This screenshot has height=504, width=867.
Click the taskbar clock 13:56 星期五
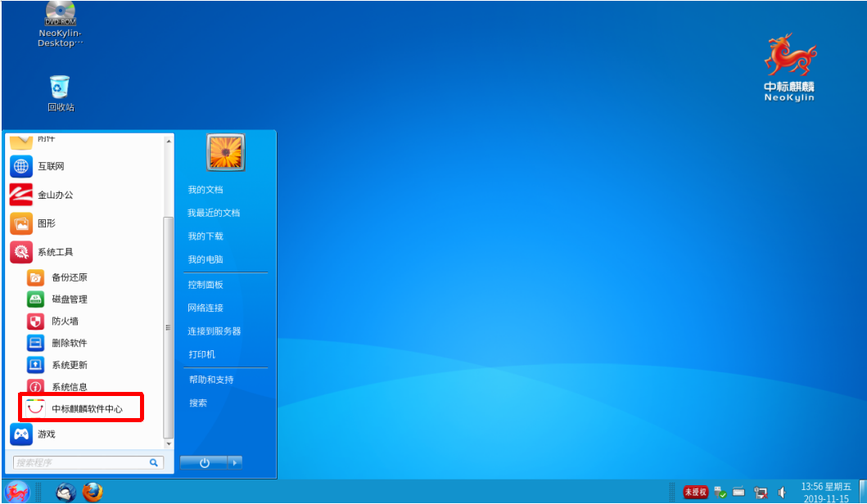click(826, 487)
